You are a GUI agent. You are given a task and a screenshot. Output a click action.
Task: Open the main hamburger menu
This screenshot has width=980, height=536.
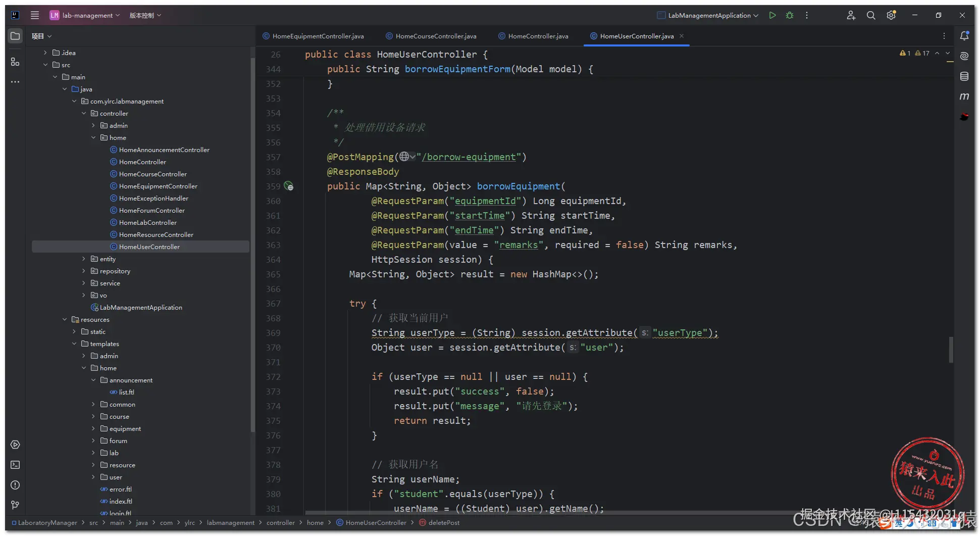click(35, 15)
